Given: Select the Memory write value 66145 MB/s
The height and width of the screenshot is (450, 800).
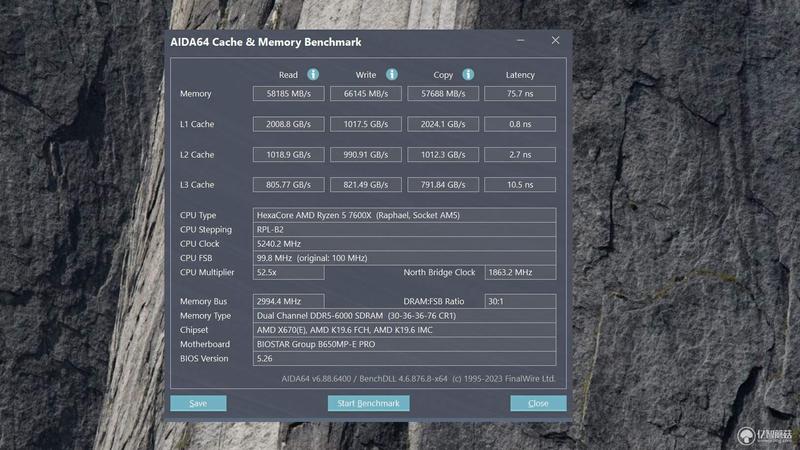Looking at the screenshot, I should point(366,93).
